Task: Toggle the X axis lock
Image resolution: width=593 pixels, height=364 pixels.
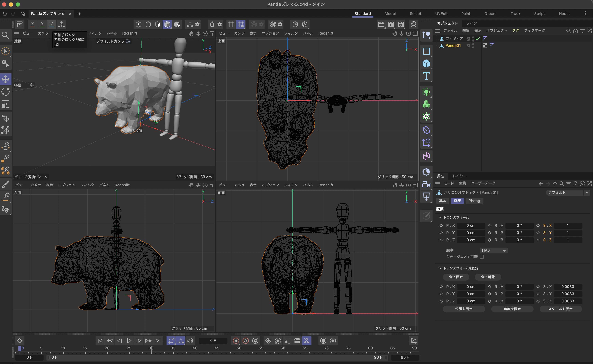Action: (x=32, y=24)
